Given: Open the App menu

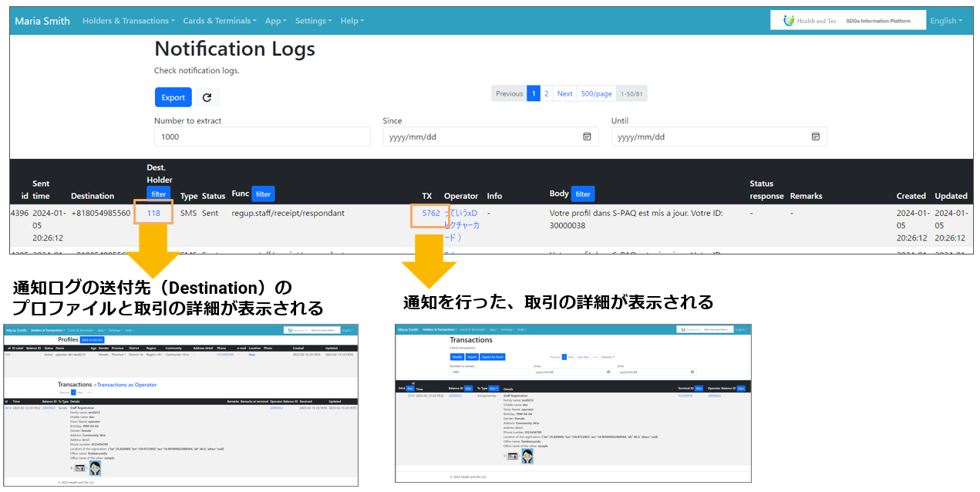Looking at the screenshot, I should [275, 21].
